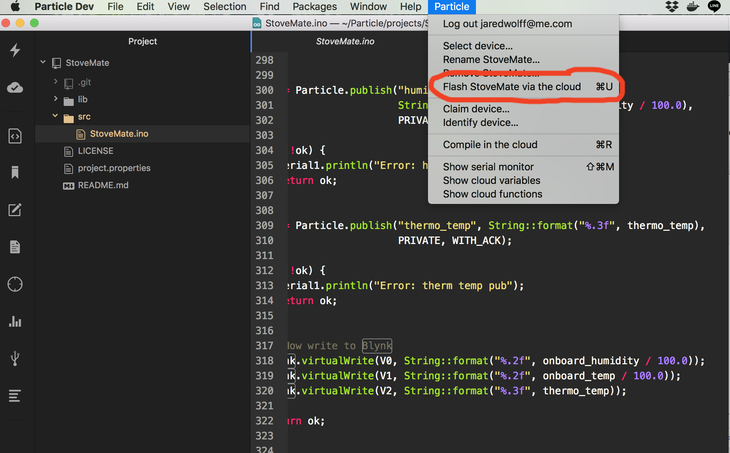Click the document icon in left toolbar
The width and height of the screenshot is (730, 453).
click(x=15, y=247)
